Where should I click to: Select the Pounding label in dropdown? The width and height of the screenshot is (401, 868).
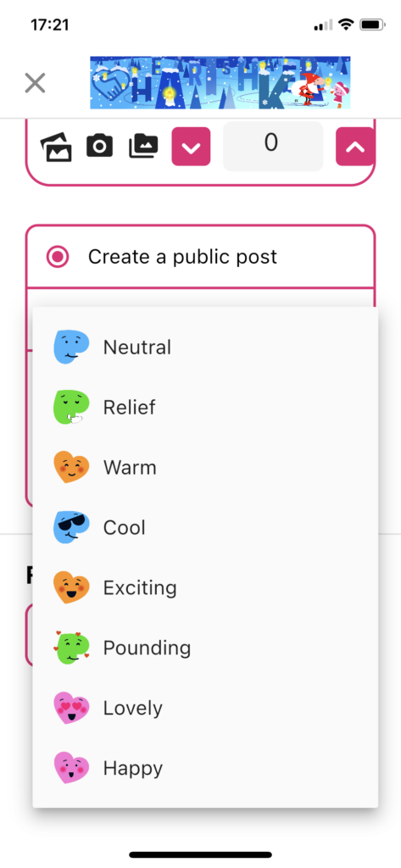[x=147, y=648]
